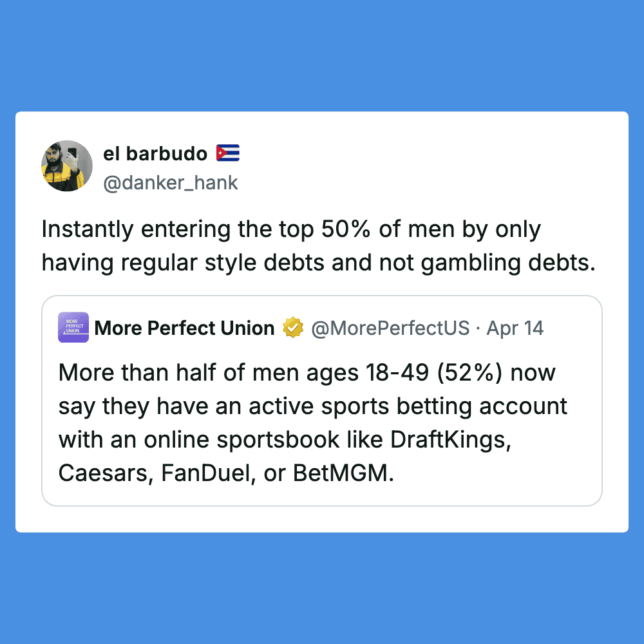Click the Cuban flag emoji
This screenshot has height=644, width=644.
pos(228,153)
